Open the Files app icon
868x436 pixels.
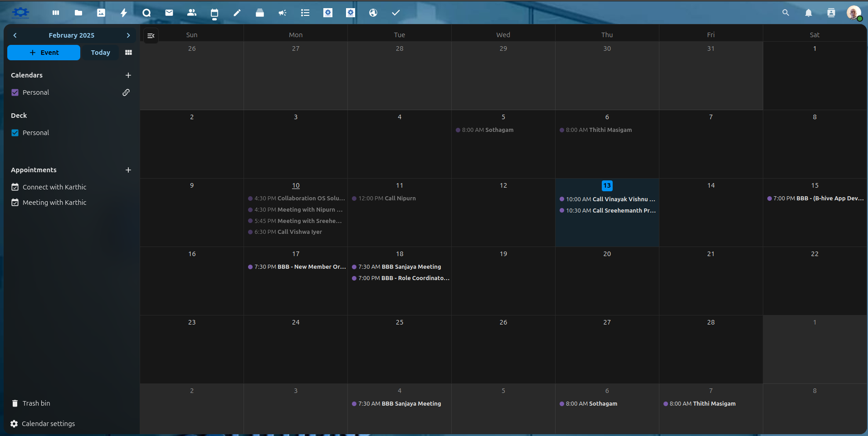78,13
